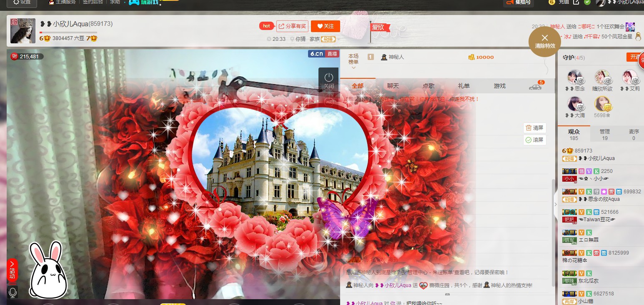Click audience member 小山猫
Image resolution: width=644 pixels, height=305 pixels.
601,297
